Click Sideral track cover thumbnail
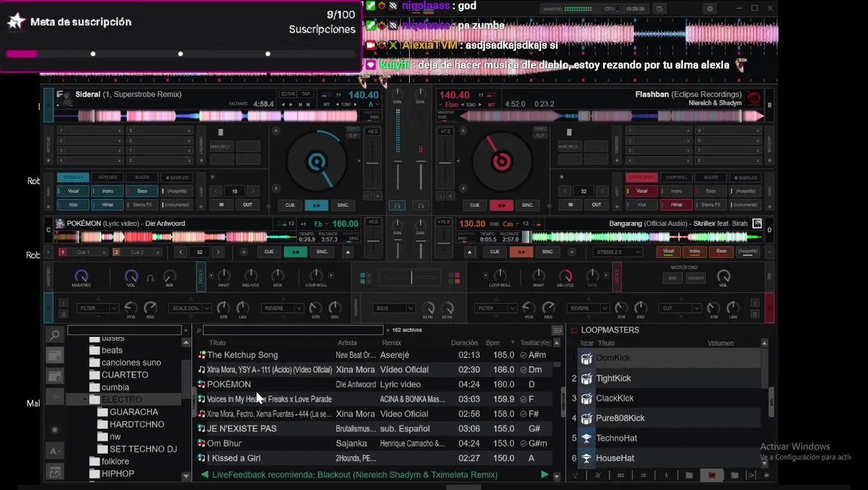Image resolution: width=868 pixels, height=490 pixels. point(65,98)
